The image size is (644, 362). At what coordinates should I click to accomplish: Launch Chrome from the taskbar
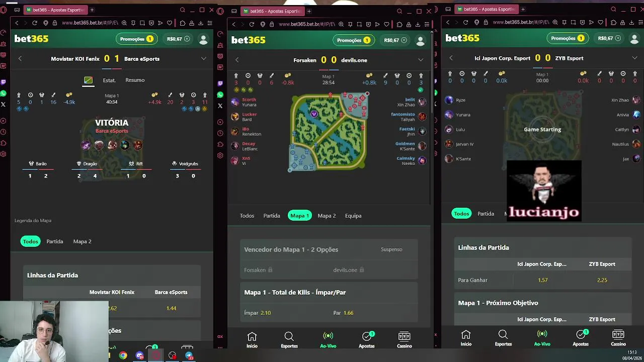click(x=123, y=355)
